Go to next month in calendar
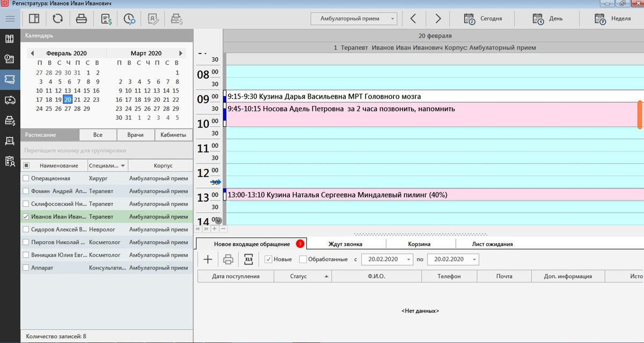This screenshot has width=644, height=343. (x=181, y=54)
